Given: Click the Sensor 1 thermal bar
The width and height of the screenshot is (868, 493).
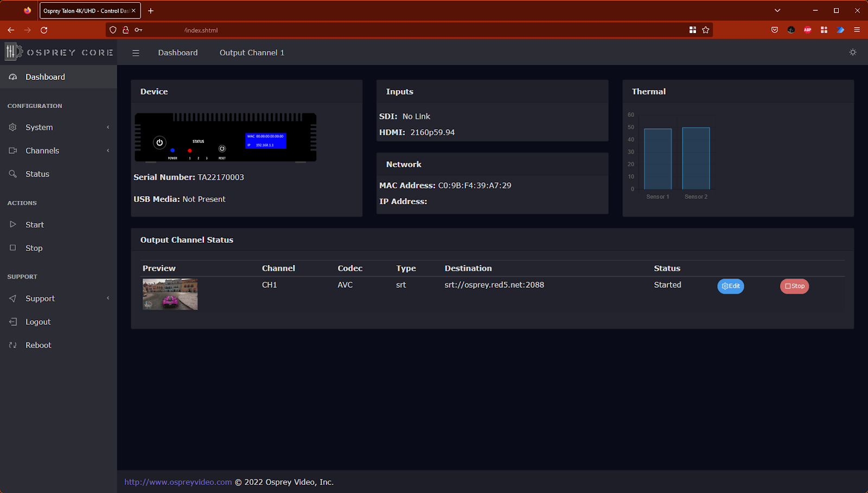Looking at the screenshot, I should [658, 159].
